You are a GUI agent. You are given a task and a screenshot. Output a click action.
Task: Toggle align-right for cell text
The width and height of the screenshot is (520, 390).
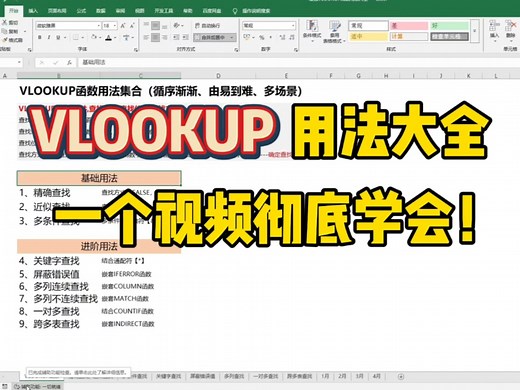[165, 37]
